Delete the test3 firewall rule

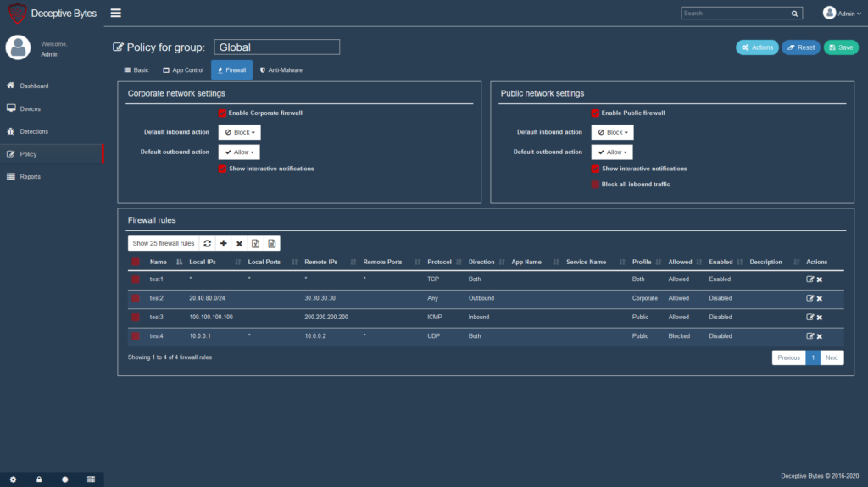tap(820, 318)
